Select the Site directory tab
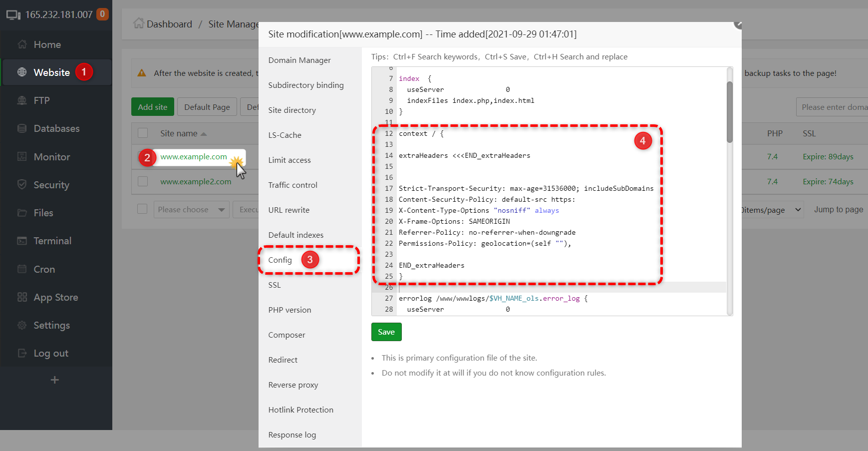Image resolution: width=868 pixels, height=451 pixels. coord(292,110)
